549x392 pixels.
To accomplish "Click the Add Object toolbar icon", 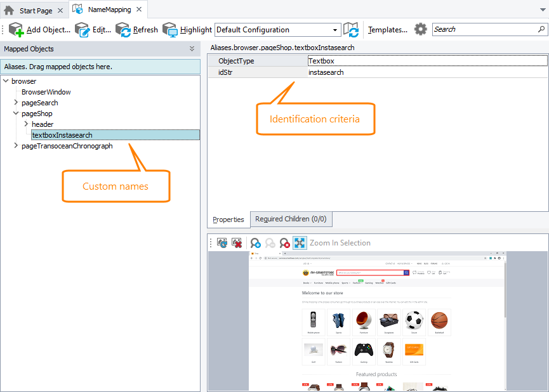I will [x=17, y=29].
